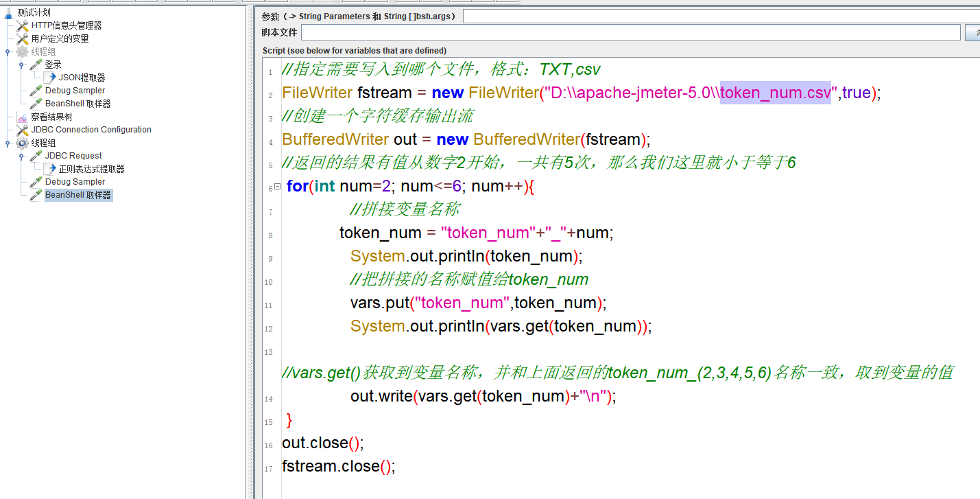Click the wrench icon beside HTTP信息头管理器

[x=23, y=25]
